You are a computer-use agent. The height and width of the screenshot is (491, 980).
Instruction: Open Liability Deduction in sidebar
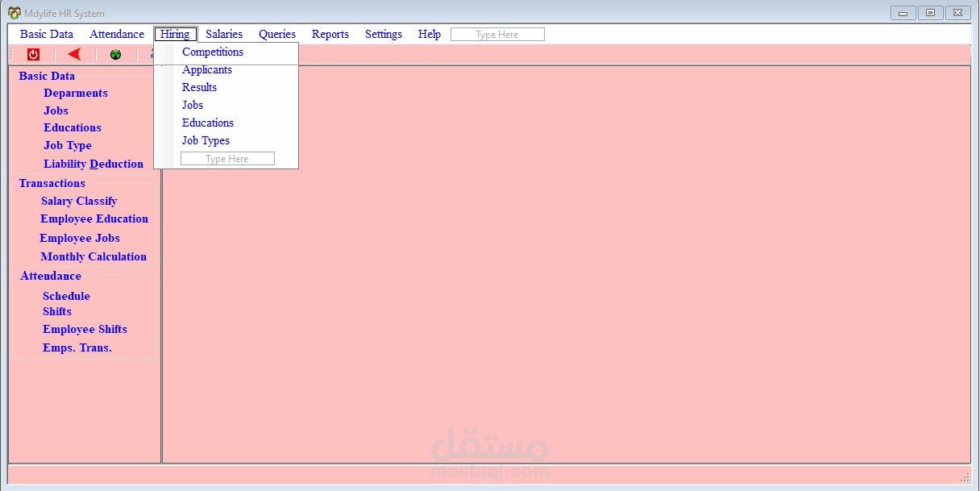tap(93, 164)
